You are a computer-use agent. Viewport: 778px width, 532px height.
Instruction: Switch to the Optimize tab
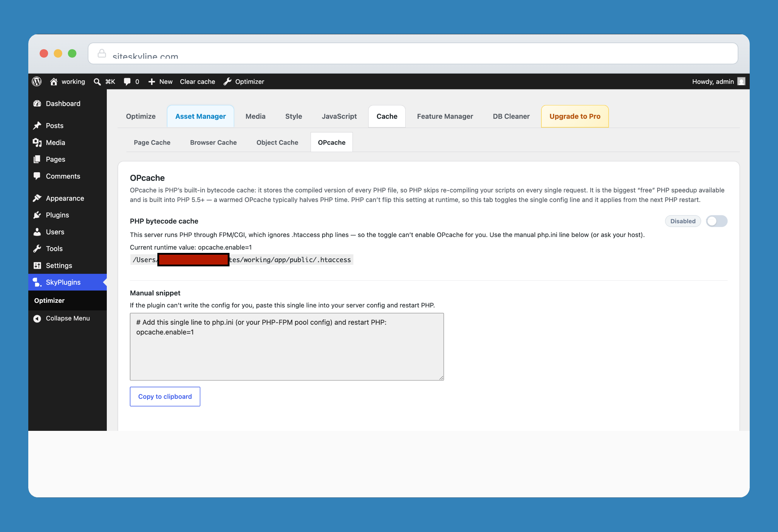click(141, 116)
